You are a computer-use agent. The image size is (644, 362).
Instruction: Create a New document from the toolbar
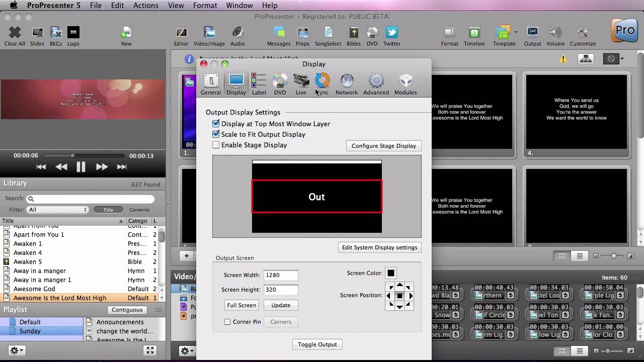pos(126,36)
